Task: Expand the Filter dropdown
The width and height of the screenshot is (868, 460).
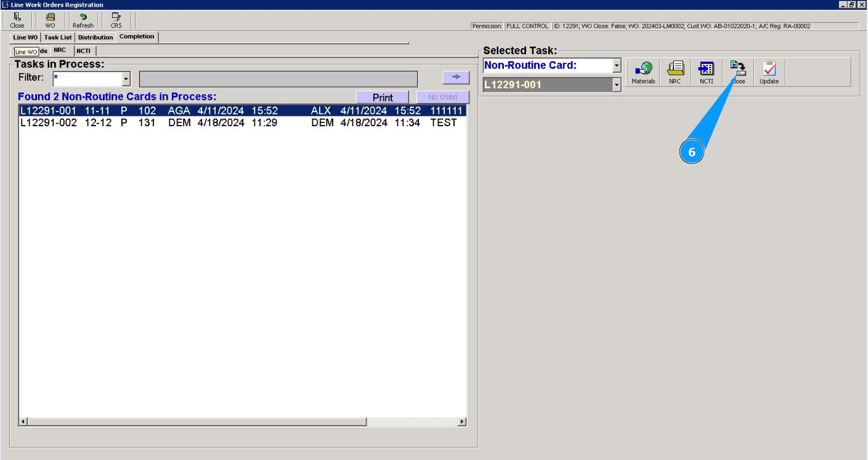Action: (x=126, y=79)
